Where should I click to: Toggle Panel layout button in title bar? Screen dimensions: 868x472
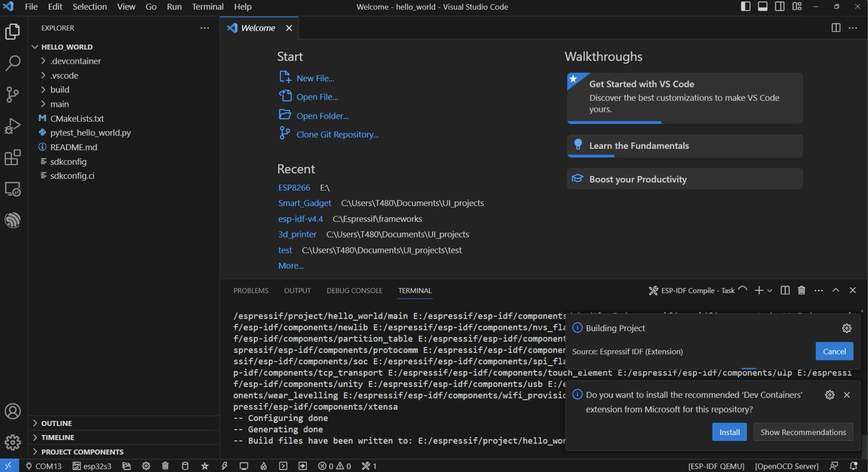763,6
